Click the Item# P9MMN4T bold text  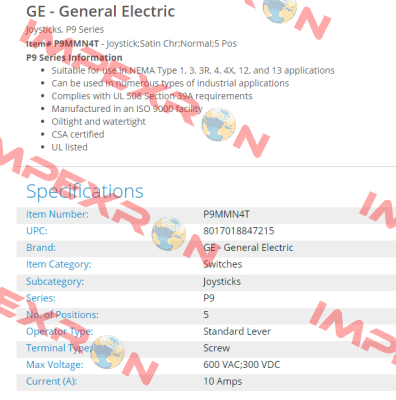[x=62, y=44]
